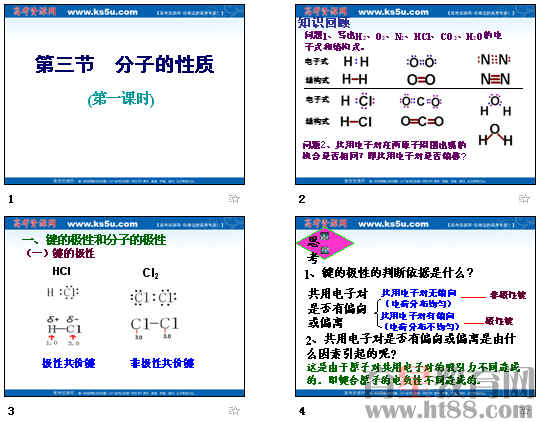The height and width of the screenshot is (422, 550).
Task: Click the animation star icon under slide 1
Action: pyautogui.click(x=234, y=199)
